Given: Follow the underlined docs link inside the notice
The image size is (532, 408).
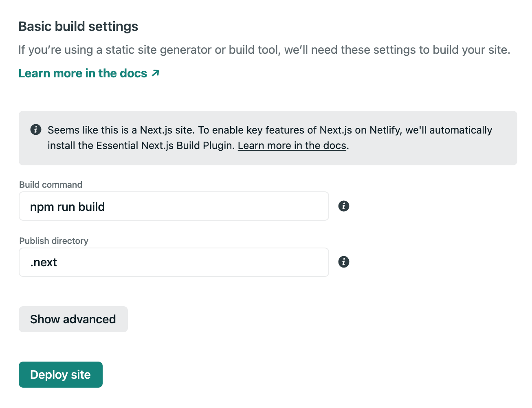Looking at the screenshot, I should [292, 146].
